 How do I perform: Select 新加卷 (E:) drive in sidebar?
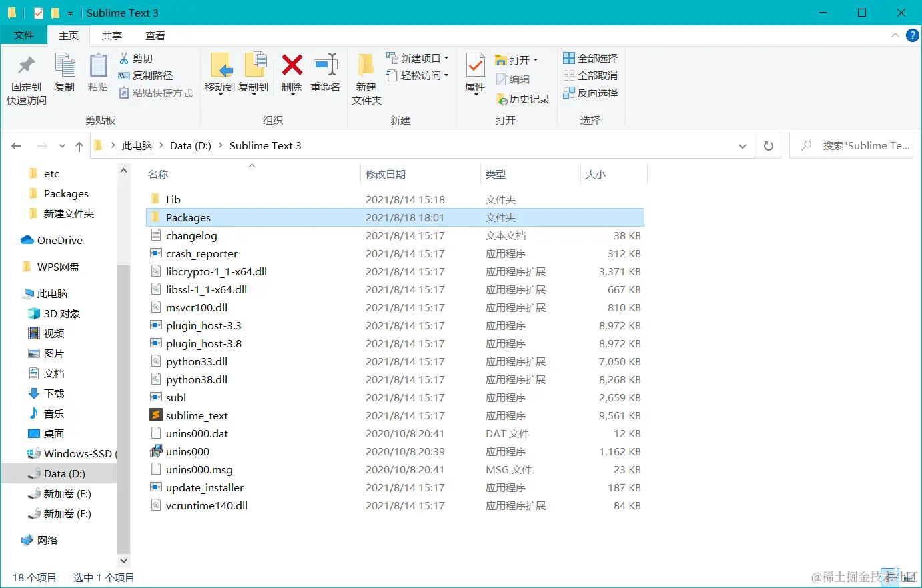tap(67, 493)
